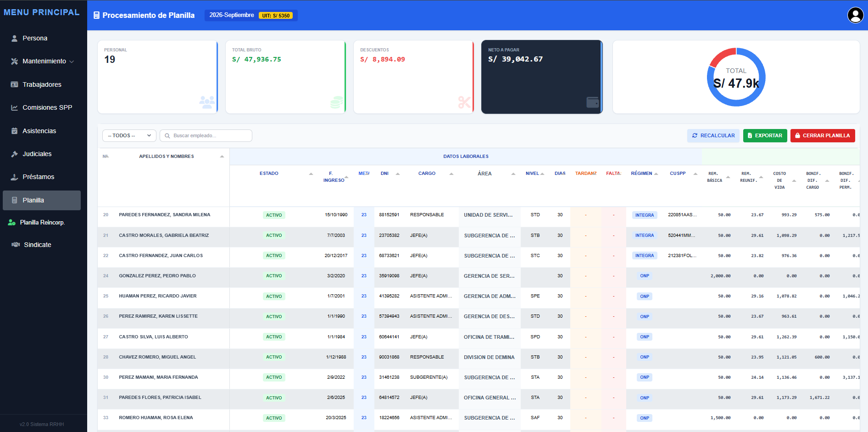Sort by Área column arrow
The image size is (868, 432).
coord(513,174)
